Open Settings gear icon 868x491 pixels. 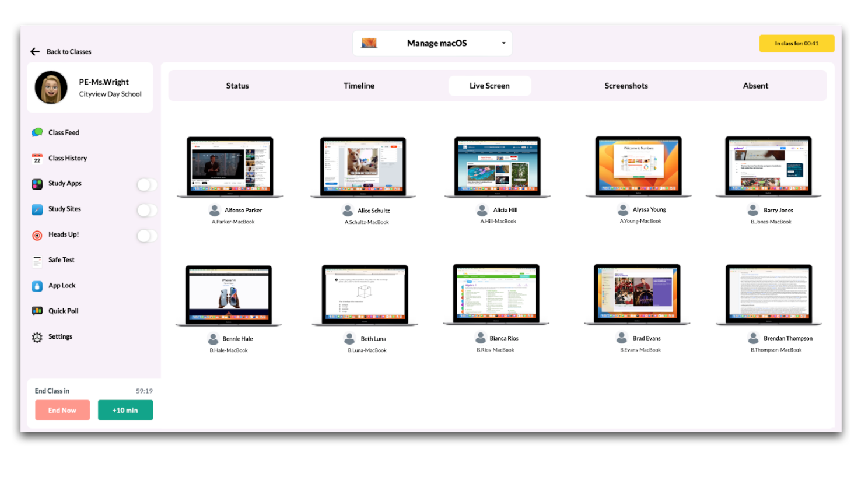(37, 337)
